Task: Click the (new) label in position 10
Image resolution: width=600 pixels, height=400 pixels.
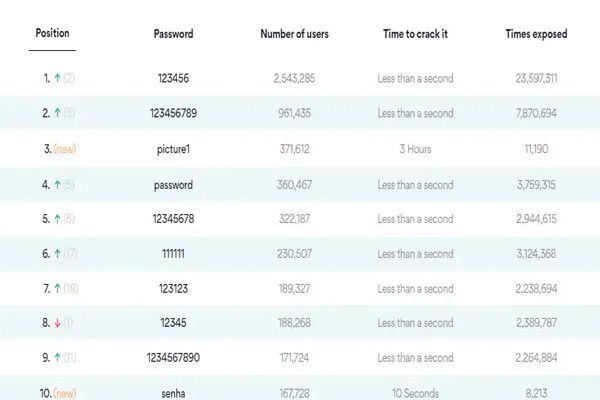Action: tap(66, 394)
